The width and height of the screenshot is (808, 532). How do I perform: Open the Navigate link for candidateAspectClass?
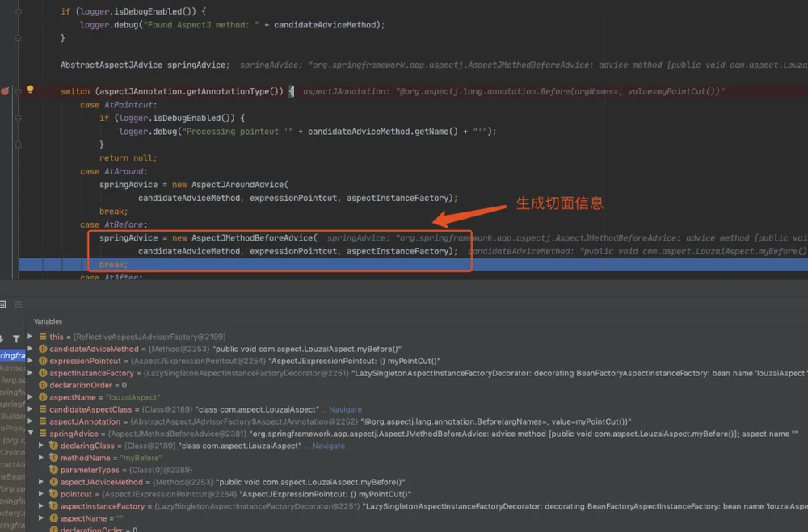(345, 409)
